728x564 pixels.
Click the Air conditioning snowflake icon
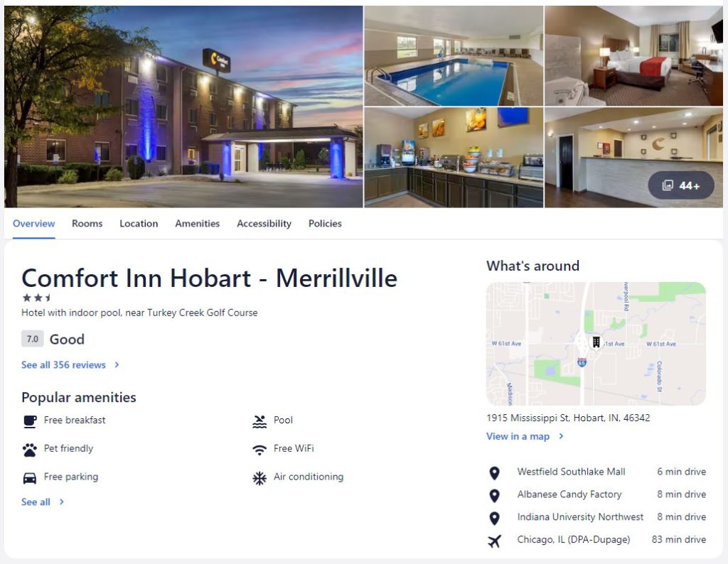coord(259,478)
